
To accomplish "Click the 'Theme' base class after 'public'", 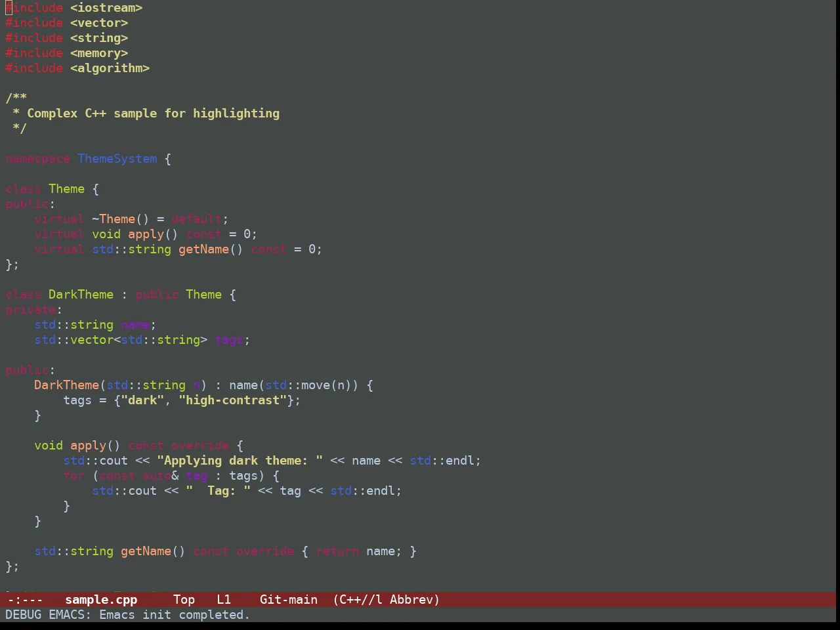I will (x=203, y=295).
